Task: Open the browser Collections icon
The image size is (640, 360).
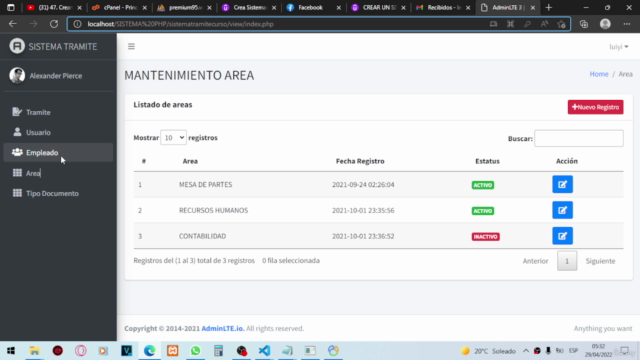Action: [584, 24]
